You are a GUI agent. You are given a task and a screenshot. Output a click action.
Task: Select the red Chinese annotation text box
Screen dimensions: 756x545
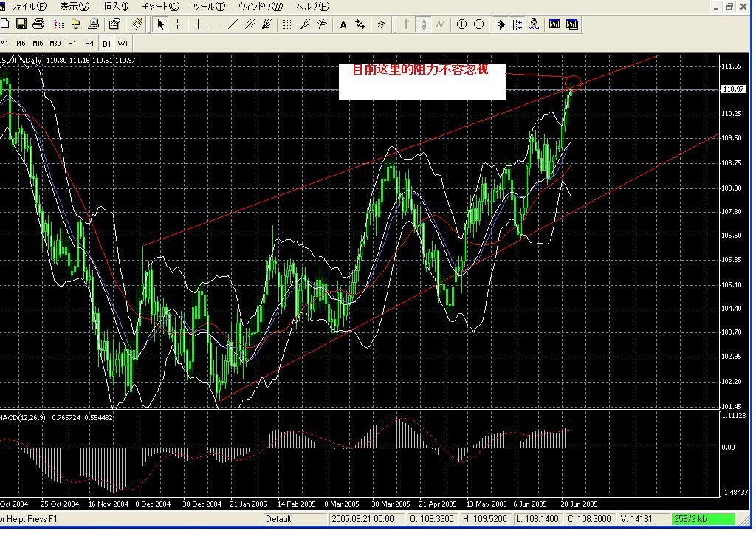pyautogui.click(x=422, y=81)
